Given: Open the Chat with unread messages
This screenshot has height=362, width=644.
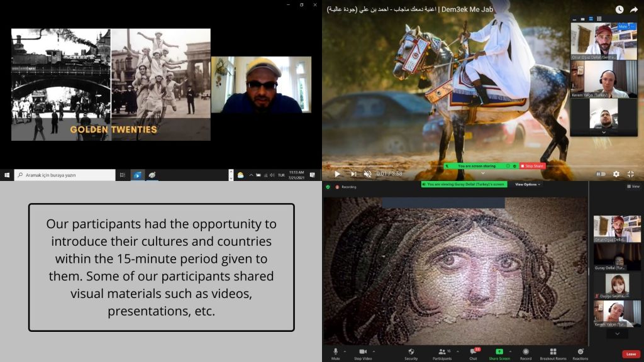Looking at the screenshot, I should pos(473,352).
